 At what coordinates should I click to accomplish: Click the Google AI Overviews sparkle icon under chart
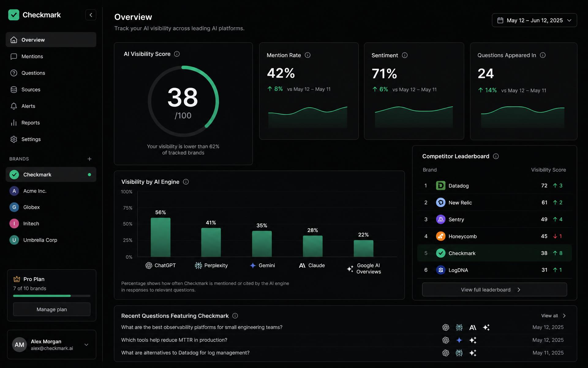tap(350, 269)
